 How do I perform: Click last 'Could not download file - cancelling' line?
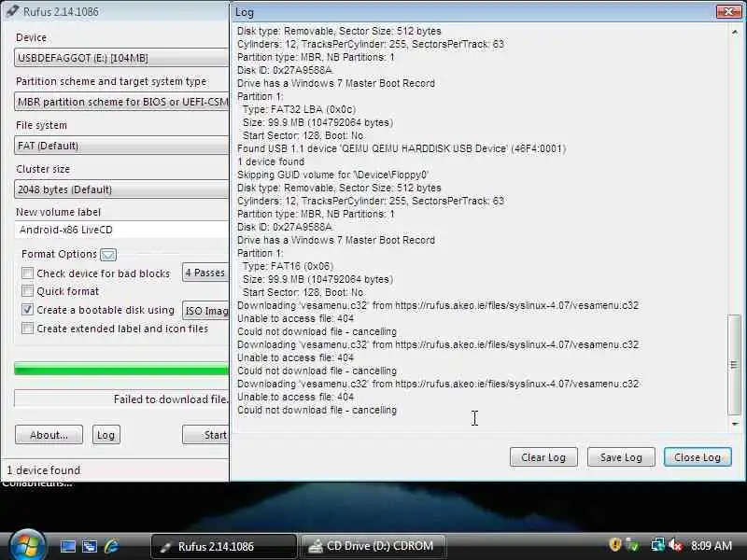click(x=317, y=410)
